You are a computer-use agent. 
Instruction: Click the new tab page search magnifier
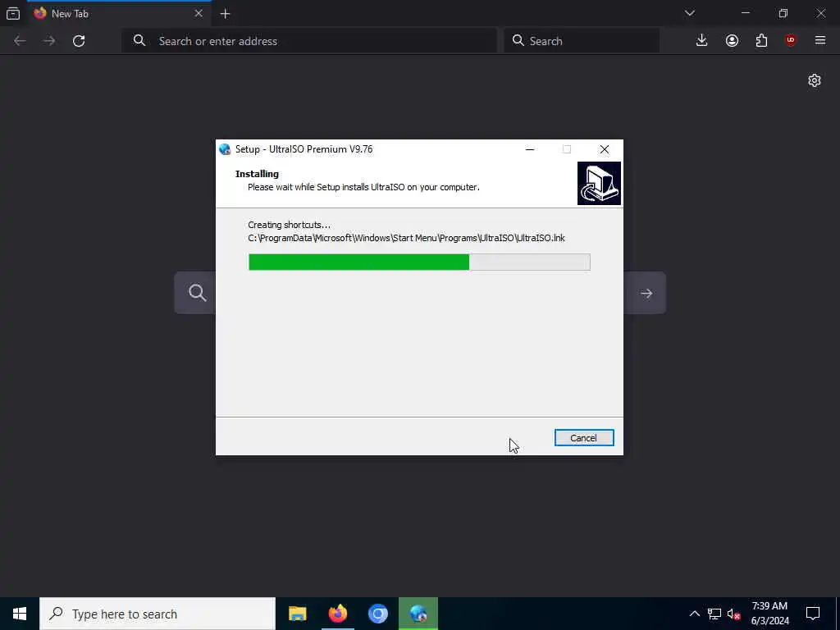(x=197, y=293)
